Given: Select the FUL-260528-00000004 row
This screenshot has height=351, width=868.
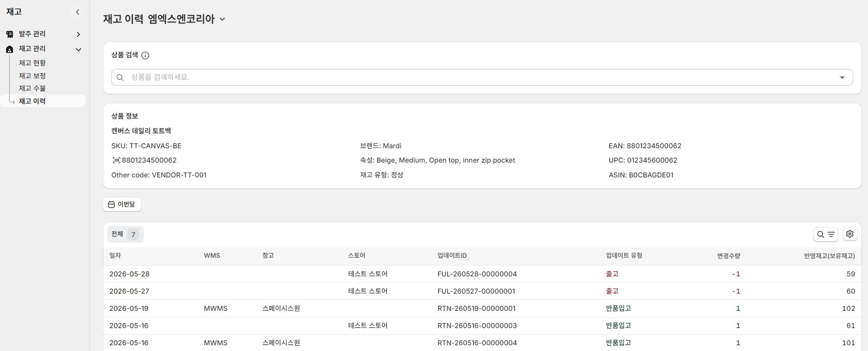Looking at the screenshot, I should [482, 274].
